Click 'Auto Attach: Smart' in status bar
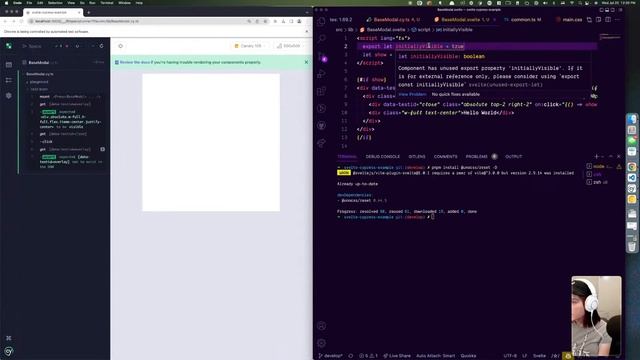 tap(435, 356)
